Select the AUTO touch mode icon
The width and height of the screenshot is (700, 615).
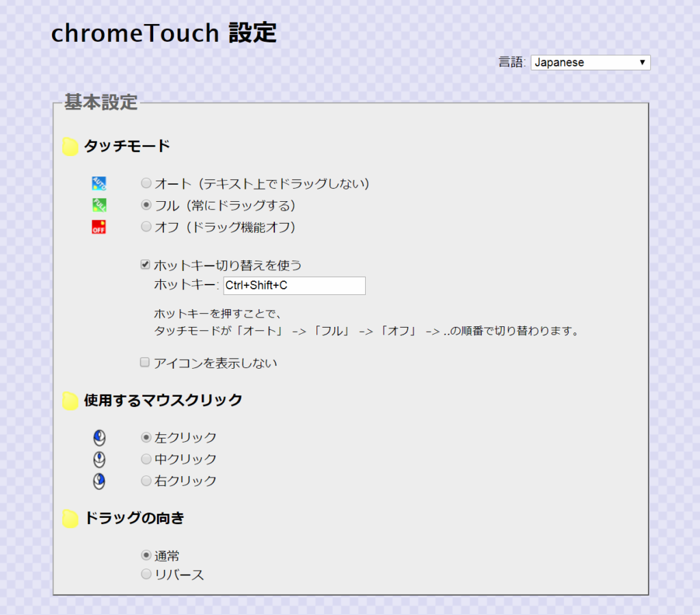[98, 183]
